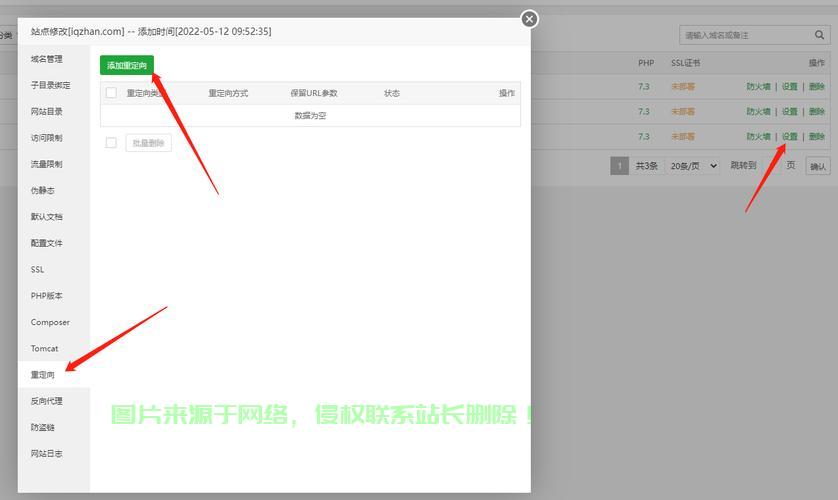838x500 pixels.
Task: Click the 确认 page jump button
Action: tap(818, 166)
